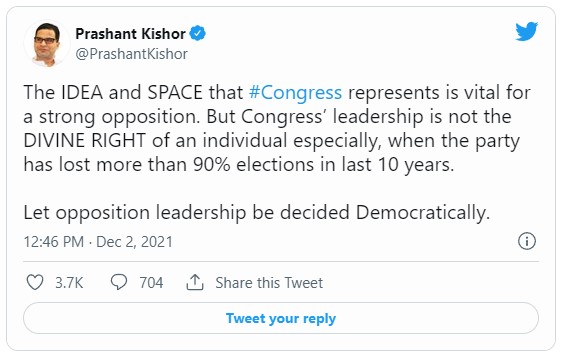Click the 90% elections text line
Image resolution: width=568 pixels, height=360 pixels.
point(239,164)
